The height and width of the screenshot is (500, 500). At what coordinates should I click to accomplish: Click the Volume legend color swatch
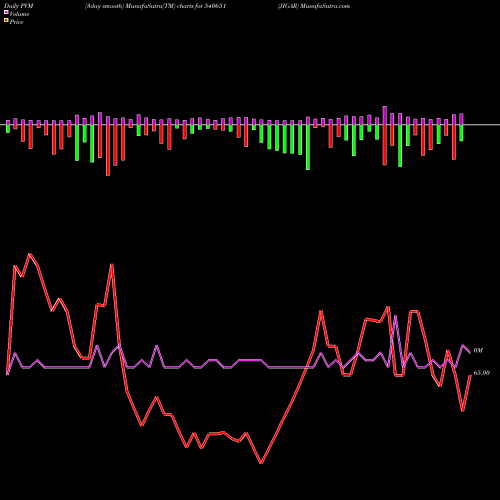click(x=6, y=12)
